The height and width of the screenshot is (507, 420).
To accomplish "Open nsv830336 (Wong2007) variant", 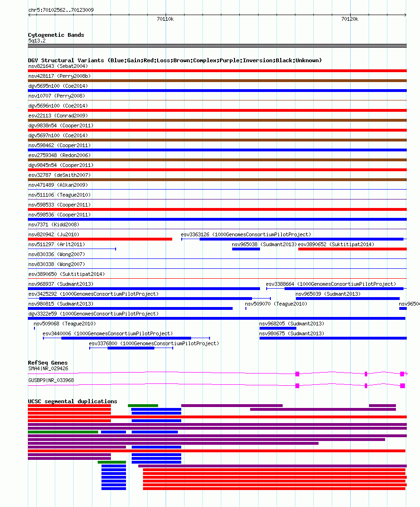I will coord(57,255).
